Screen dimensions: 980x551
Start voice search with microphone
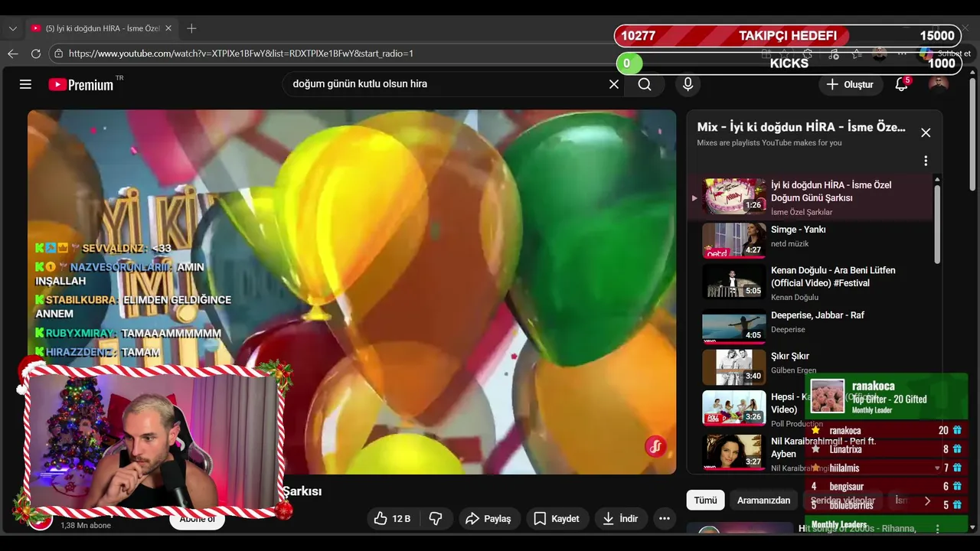click(x=688, y=84)
